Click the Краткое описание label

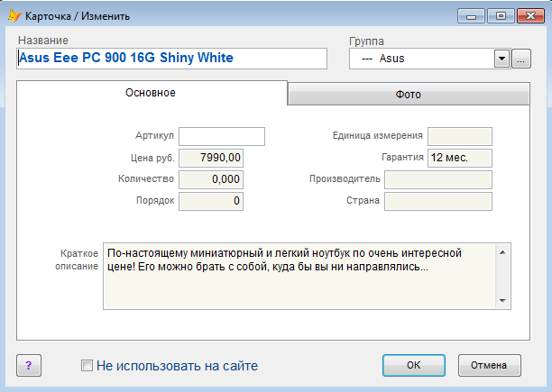pyautogui.click(x=77, y=260)
